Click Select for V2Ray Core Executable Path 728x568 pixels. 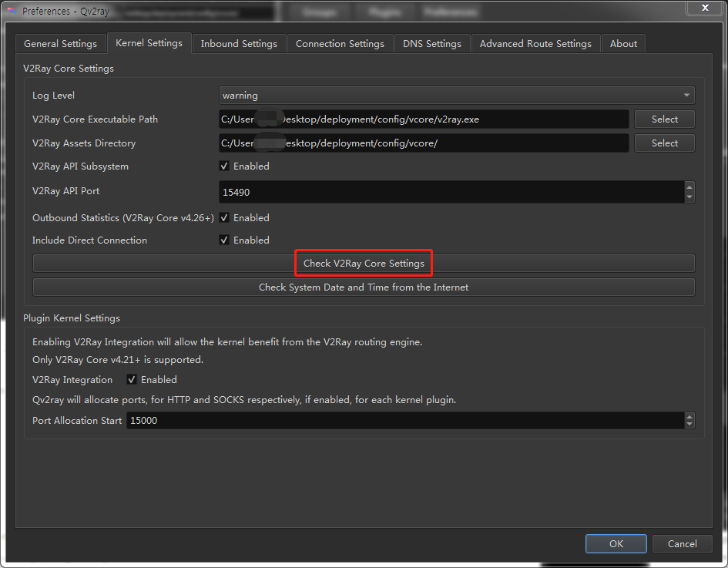pos(664,119)
